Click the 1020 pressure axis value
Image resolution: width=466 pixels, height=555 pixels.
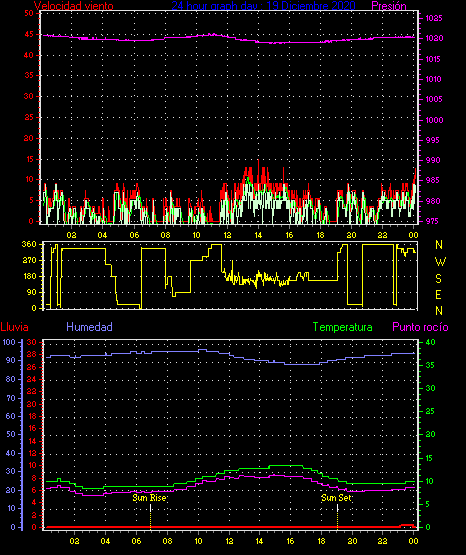[x=434, y=39]
